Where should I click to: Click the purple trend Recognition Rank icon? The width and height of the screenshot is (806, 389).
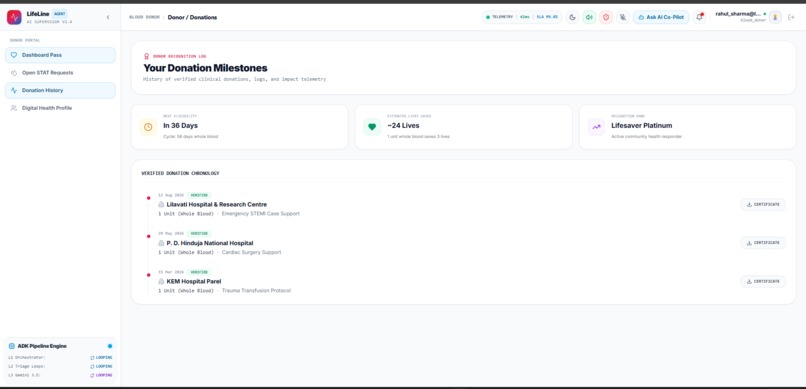pyautogui.click(x=596, y=127)
